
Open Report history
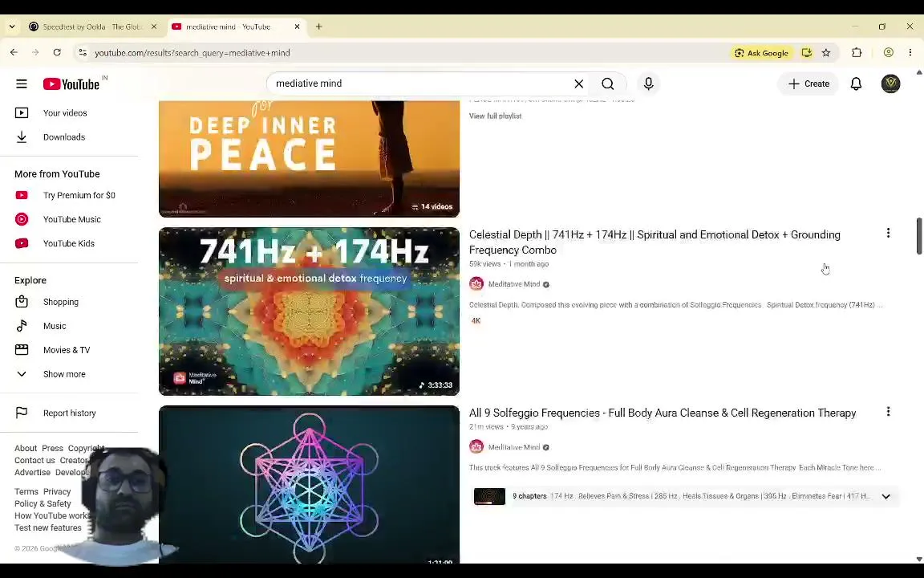point(69,413)
